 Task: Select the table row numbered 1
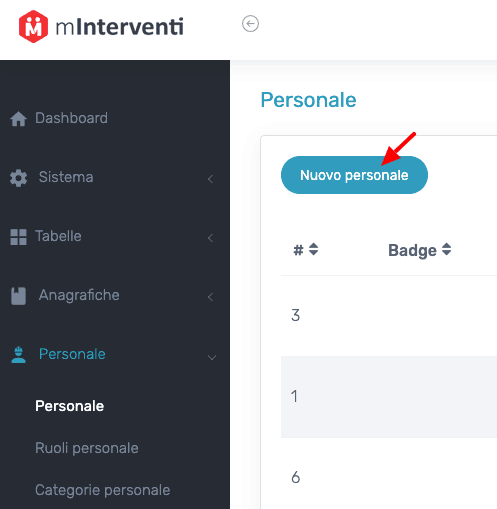click(389, 397)
